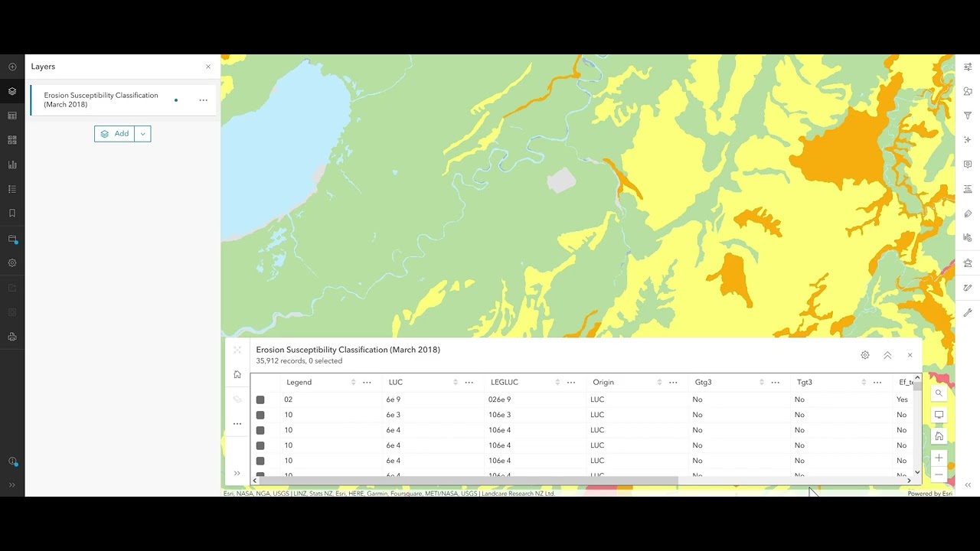Open the Styles shapes icon

(968, 91)
